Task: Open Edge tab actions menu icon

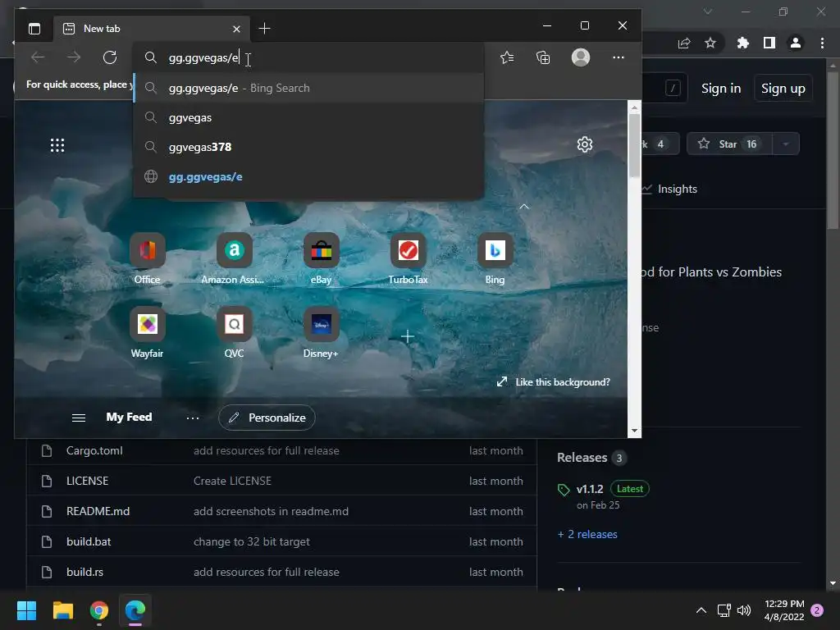Action: point(34,29)
